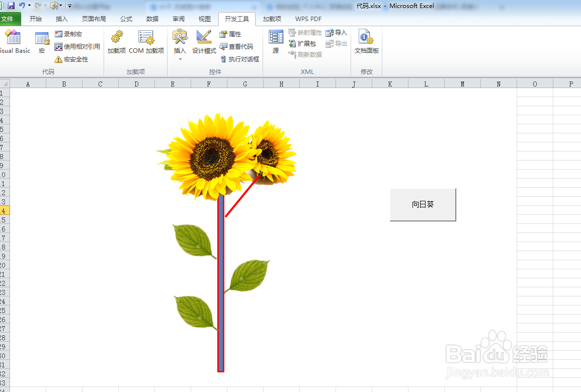Select column K header
This screenshot has width=581, height=392.
(x=390, y=84)
